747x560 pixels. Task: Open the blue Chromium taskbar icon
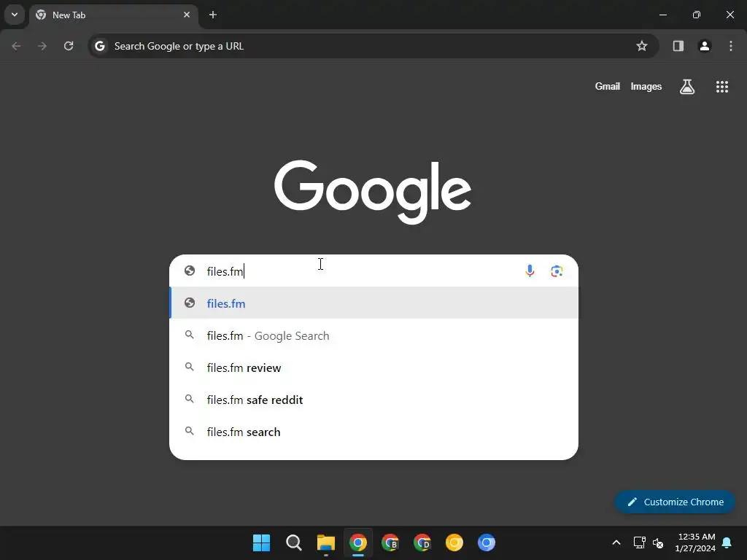(x=487, y=542)
